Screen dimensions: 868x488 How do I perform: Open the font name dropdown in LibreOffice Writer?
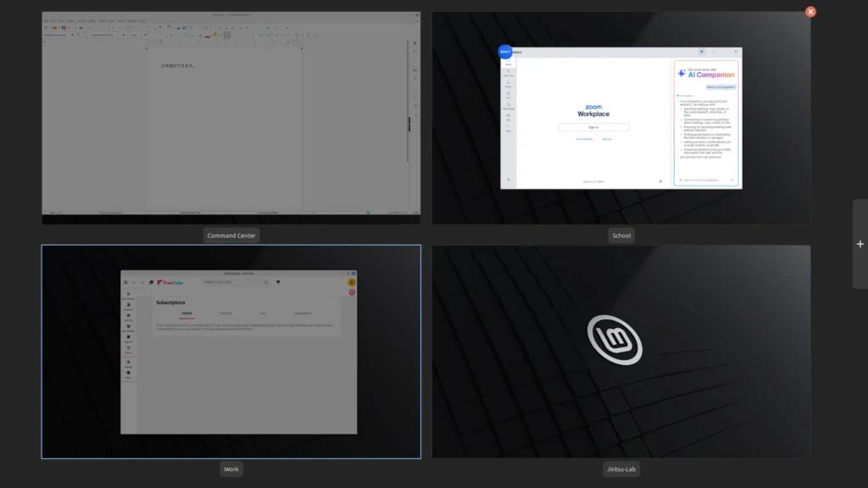click(124, 35)
